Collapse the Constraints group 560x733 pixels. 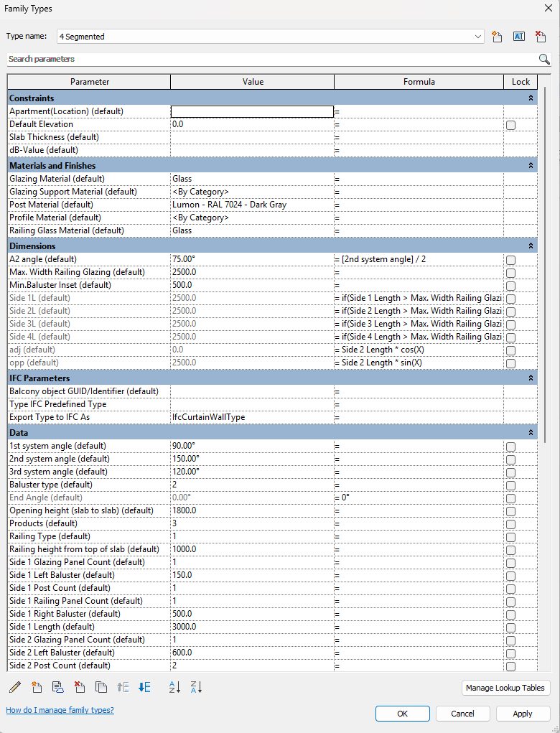pyautogui.click(x=531, y=98)
